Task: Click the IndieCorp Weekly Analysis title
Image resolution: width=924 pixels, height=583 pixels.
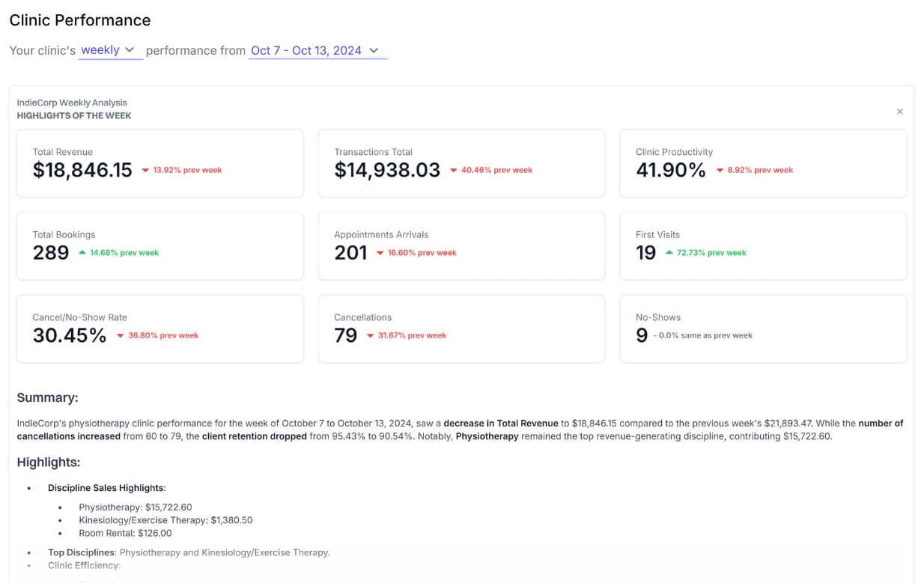Action: click(72, 103)
